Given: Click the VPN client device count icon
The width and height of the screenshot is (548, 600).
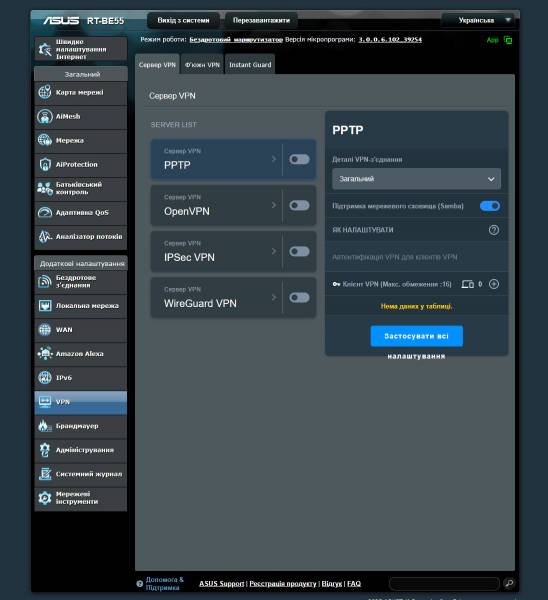Looking at the screenshot, I should 468,284.
